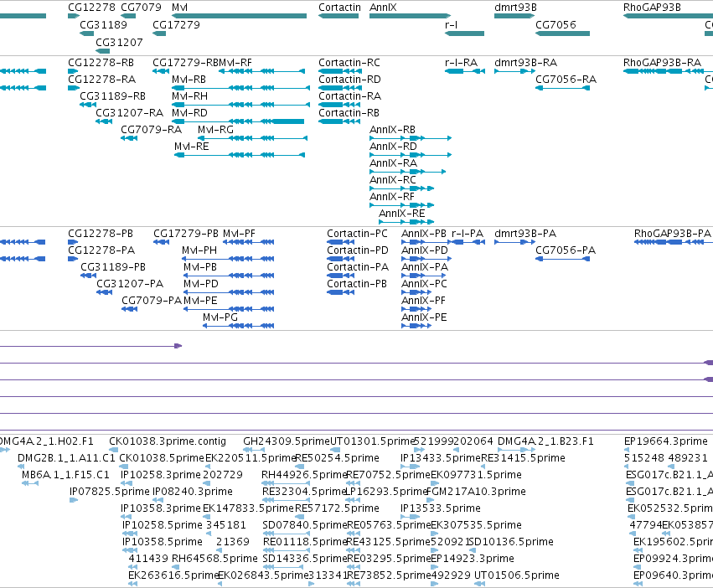
Task: Select the AnnIX-RE transcript label
Action: coord(402,214)
